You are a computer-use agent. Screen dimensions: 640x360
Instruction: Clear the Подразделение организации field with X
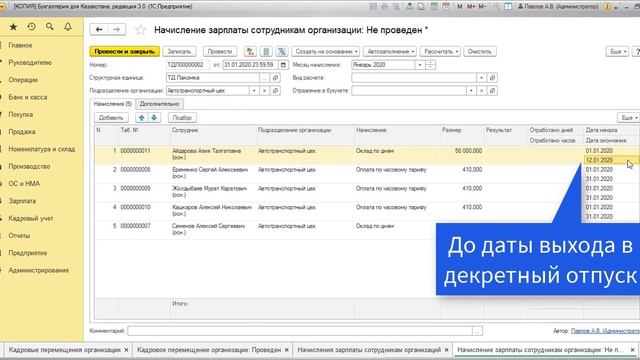click(264, 91)
